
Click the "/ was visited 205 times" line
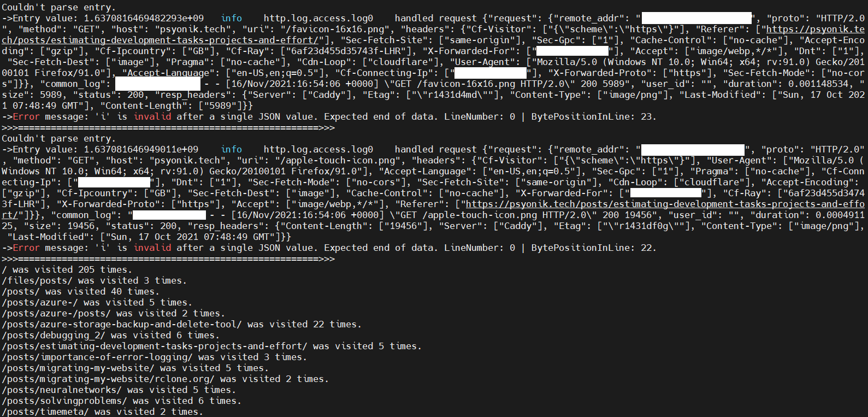tap(67, 270)
